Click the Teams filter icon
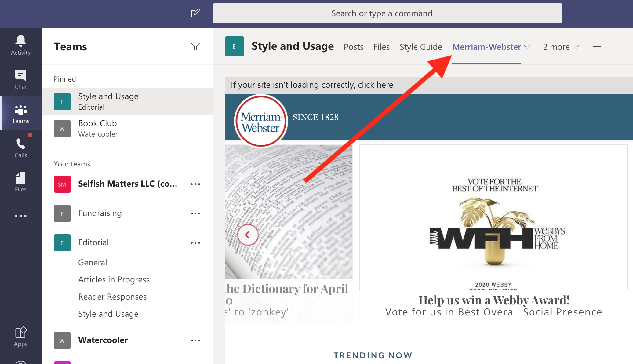The image size is (633, 364). (x=195, y=46)
